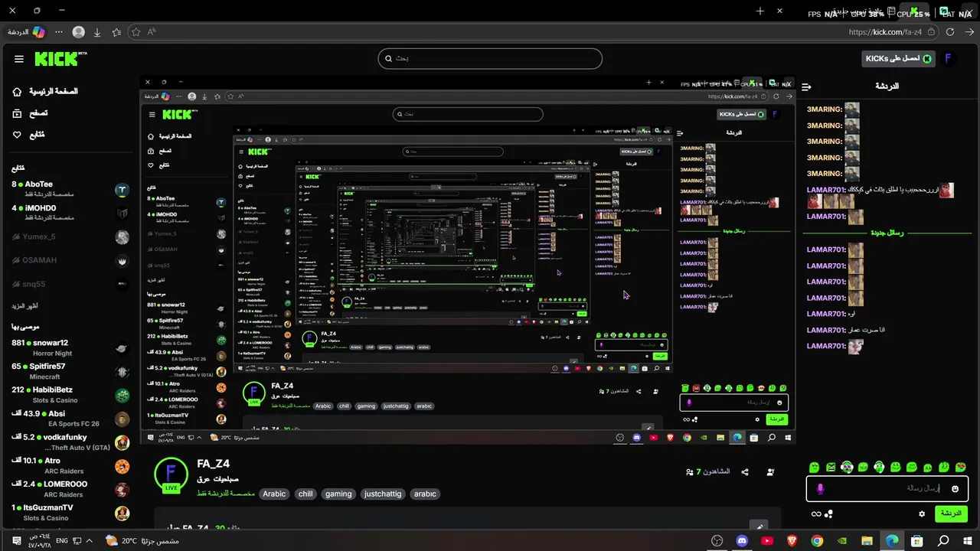
Task: Select the Arabic stream tag
Action: point(274,494)
